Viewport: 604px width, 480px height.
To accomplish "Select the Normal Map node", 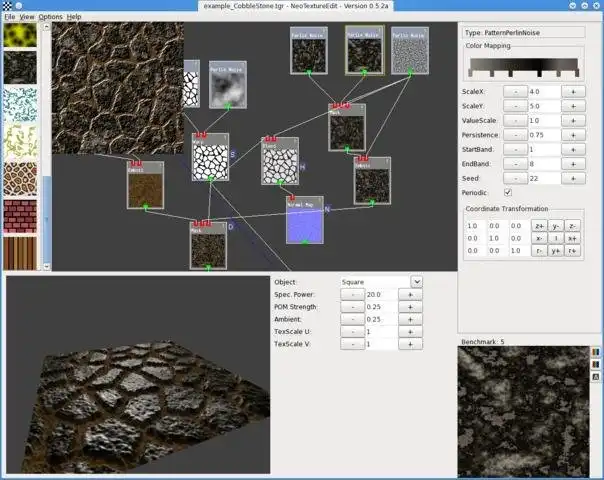I will 305,221.
